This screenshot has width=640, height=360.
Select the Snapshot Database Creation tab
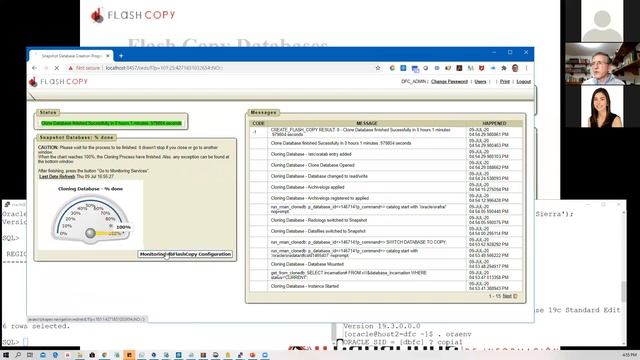click(x=71, y=56)
